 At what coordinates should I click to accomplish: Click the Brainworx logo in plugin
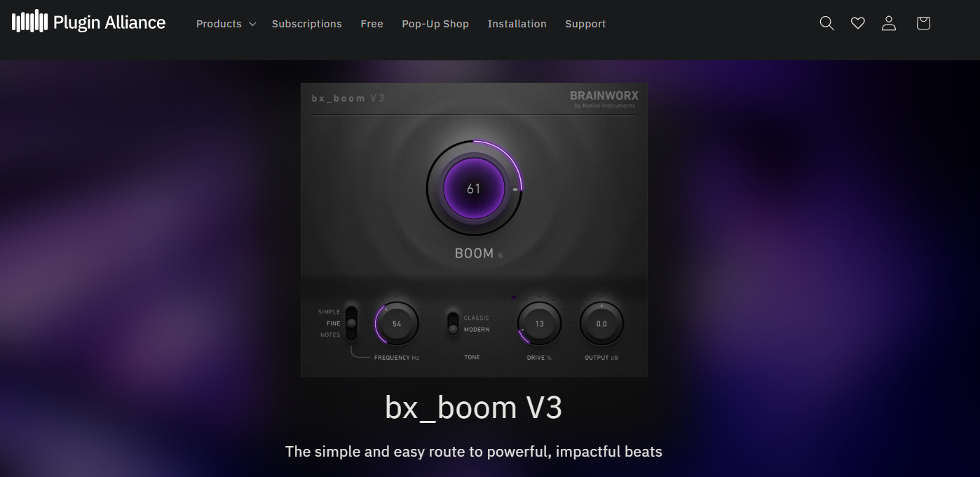604,98
